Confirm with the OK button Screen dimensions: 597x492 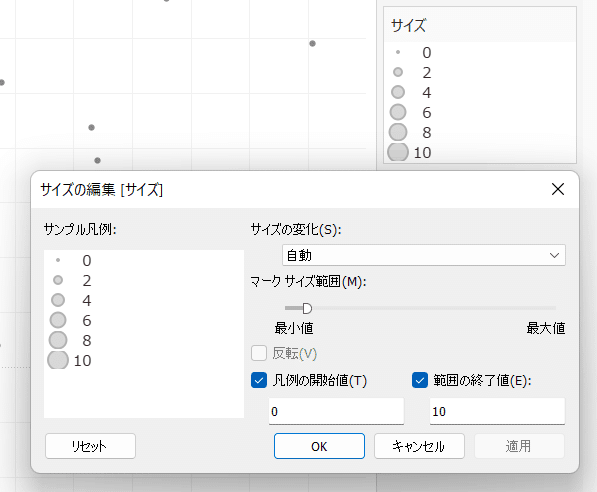click(x=319, y=446)
